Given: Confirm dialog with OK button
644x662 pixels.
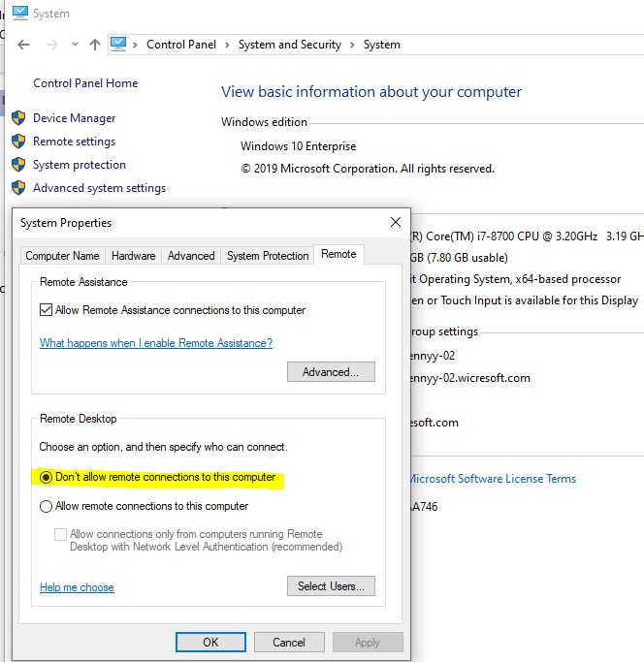Looking at the screenshot, I should [x=210, y=643].
